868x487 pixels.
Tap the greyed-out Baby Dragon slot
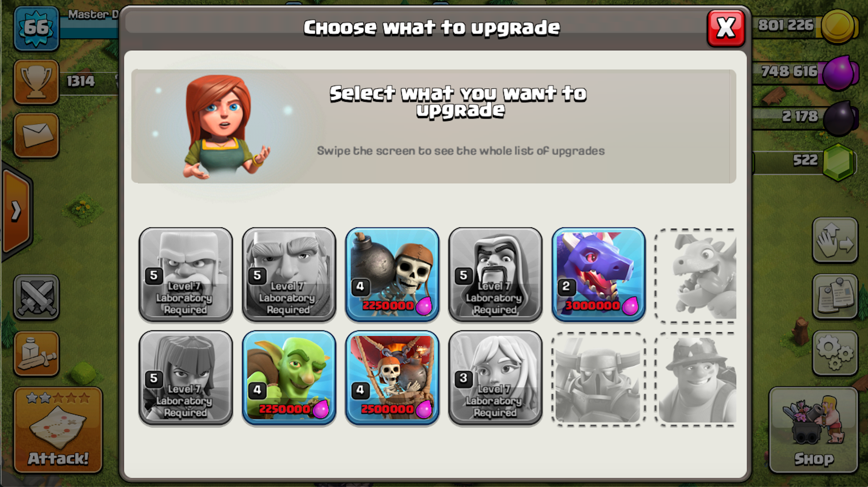[x=696, y=275]
